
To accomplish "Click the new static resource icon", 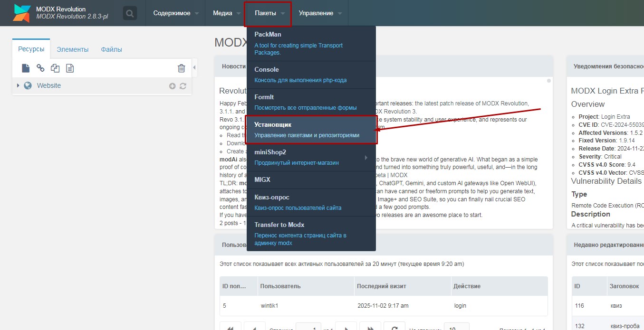I will (70, 68).
